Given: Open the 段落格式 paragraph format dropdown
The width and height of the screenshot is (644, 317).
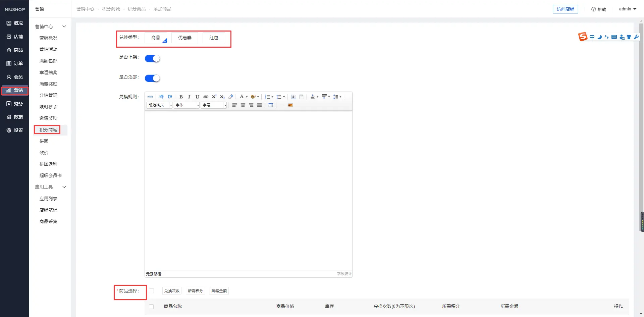Looking at the screenshot, I should (159, 105).
